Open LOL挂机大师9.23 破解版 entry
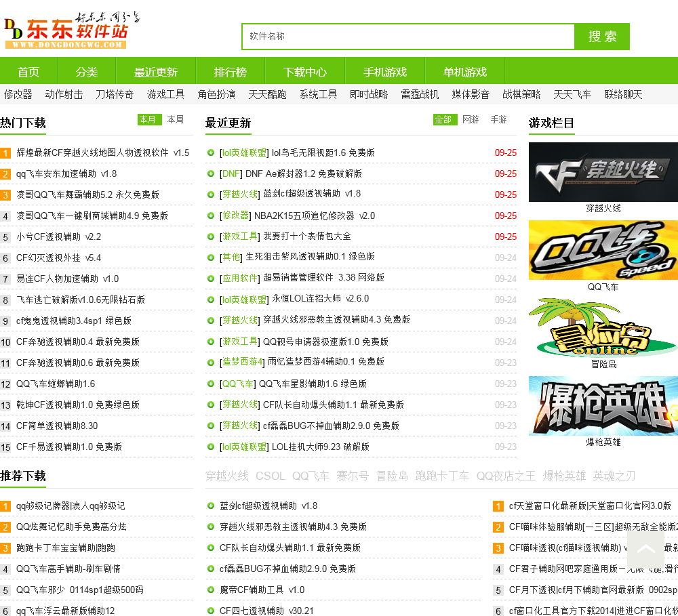Viewport: 678px width, 616px height. pos(321,447)
